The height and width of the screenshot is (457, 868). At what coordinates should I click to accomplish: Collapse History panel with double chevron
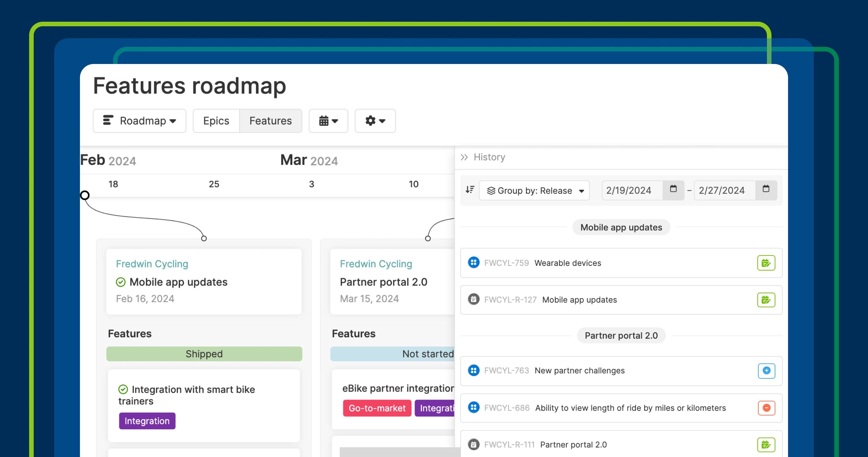point(464,157)
